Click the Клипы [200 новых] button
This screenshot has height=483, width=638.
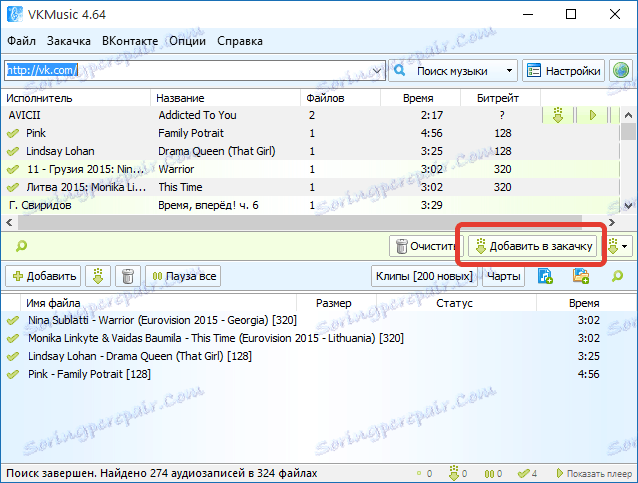[x=424, y=276]
